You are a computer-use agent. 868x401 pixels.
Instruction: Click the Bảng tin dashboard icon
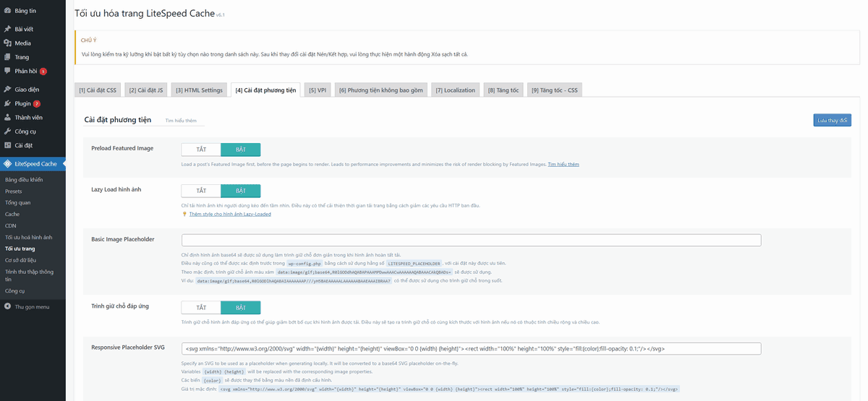click(7, 12)
